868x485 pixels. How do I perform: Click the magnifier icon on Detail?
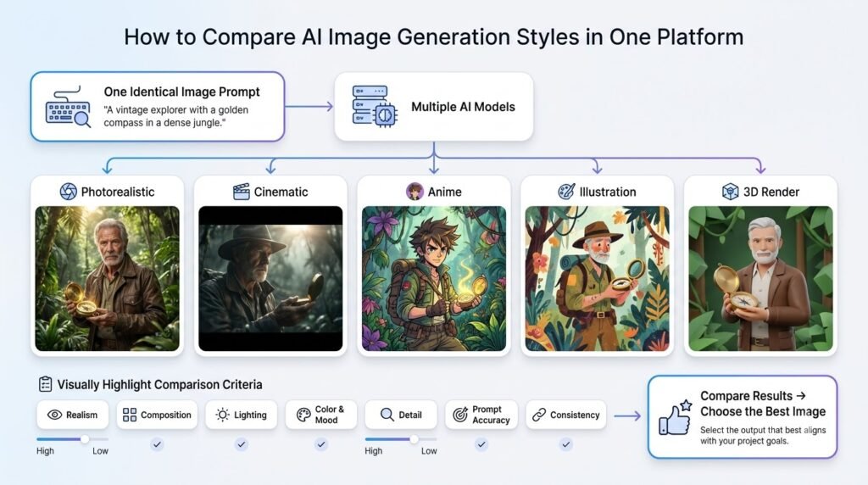point(387,415)
